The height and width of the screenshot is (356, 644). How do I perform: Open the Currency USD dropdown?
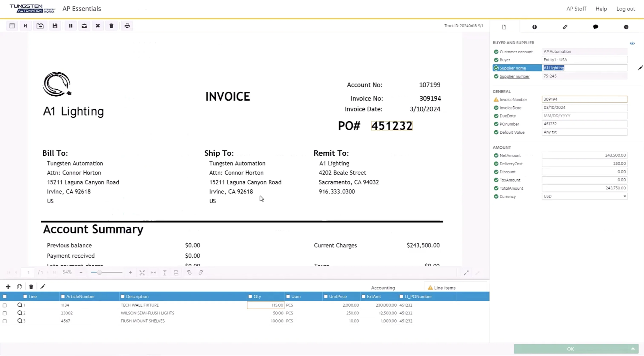(x=585, y=196)
